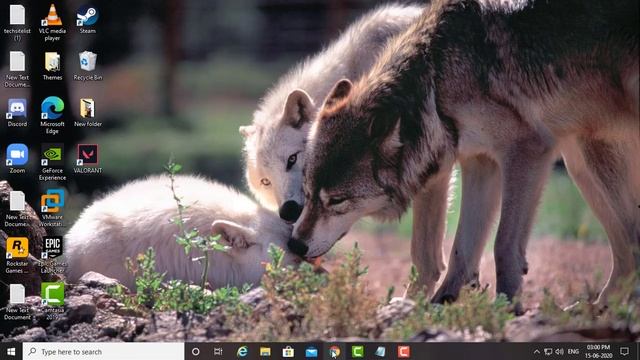Screen dimensions: 640x360
Task: Open Epic Games Launcher shortcut
Action: coord(52,255)
